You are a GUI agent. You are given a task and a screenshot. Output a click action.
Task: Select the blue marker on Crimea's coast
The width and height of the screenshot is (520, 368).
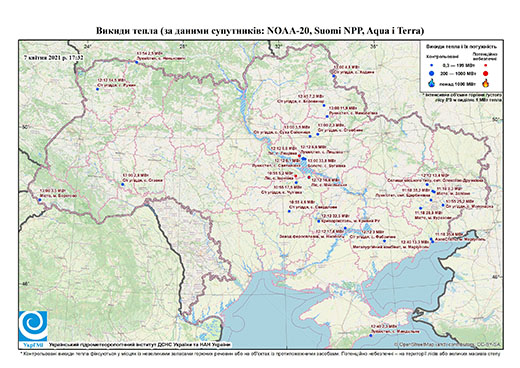coord(371,336)
